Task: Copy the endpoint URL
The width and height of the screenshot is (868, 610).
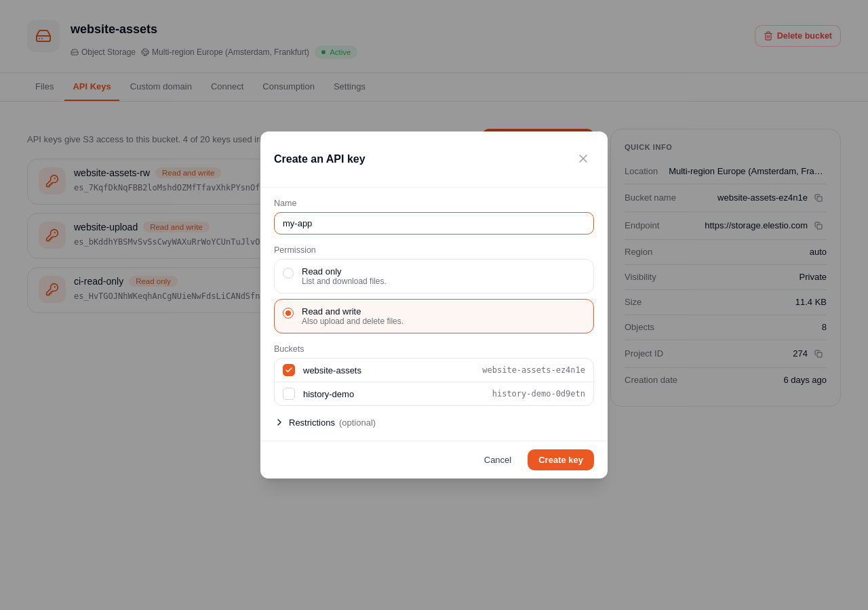Action: click(x=818, y=226)
